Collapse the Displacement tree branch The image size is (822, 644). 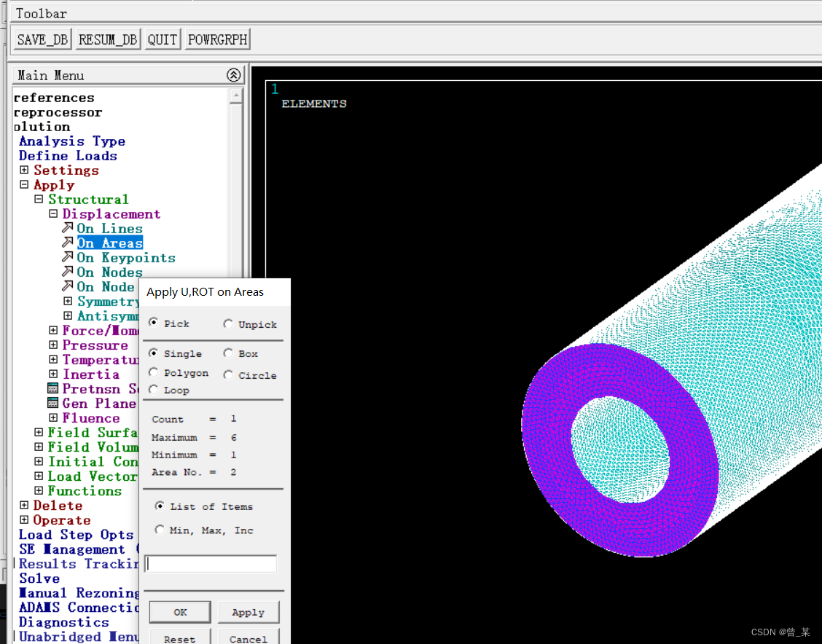(53, 213)
